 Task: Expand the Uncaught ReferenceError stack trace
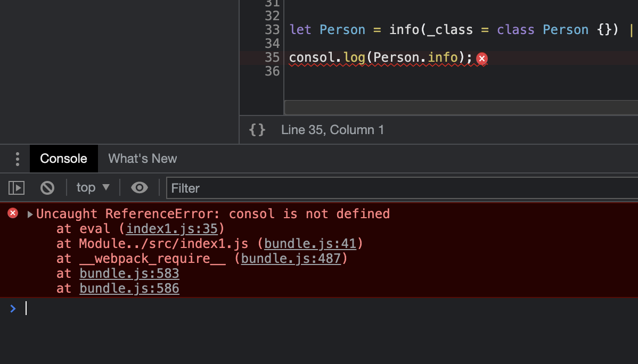(x=30, y=214)
